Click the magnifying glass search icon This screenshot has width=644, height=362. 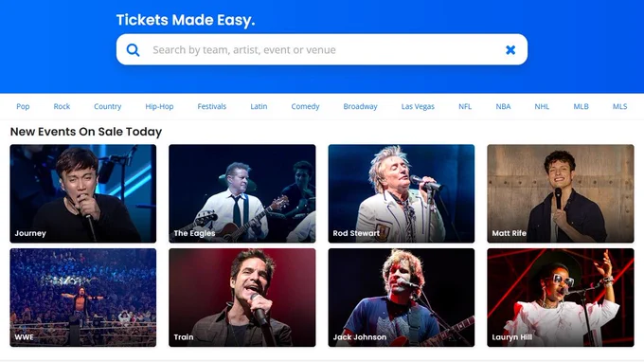coord(133,50)
